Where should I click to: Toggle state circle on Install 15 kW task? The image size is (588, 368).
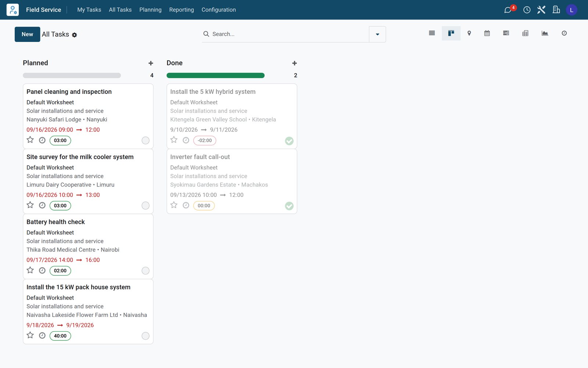coord(146,336)
